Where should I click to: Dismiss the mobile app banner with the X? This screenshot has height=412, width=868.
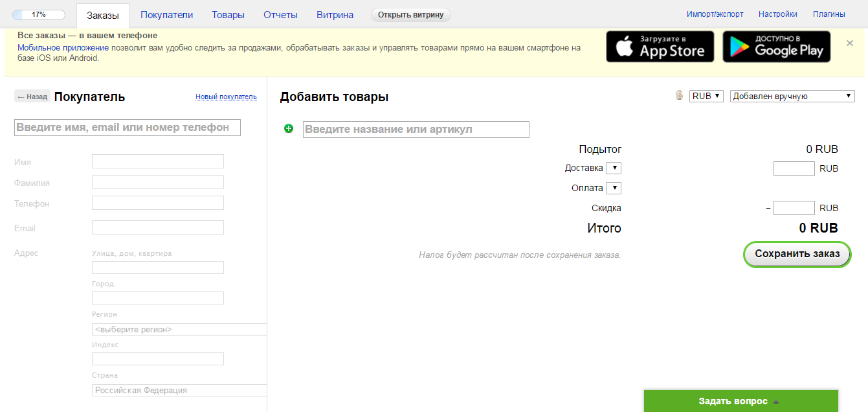pyautogui.click(x=849, y=43)
